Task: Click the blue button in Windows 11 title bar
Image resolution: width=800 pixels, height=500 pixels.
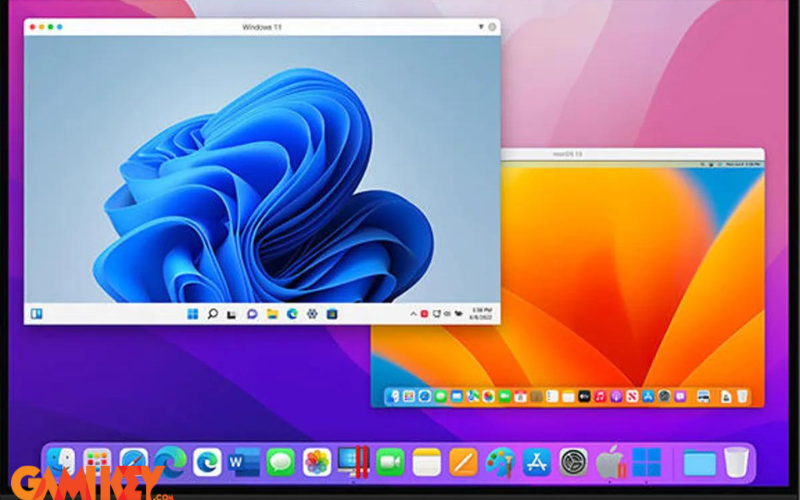Action: click(60, 27)
